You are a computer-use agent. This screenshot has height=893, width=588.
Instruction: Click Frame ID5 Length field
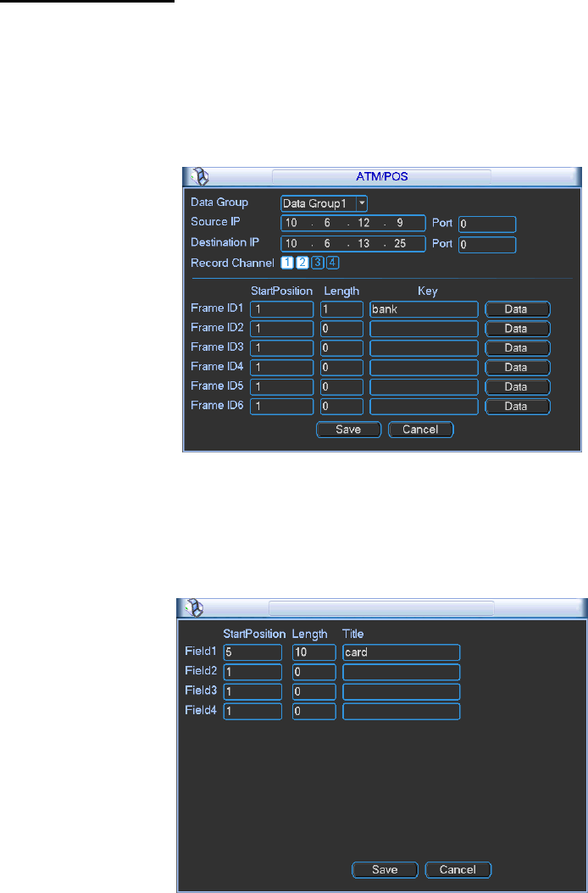pos(341,386)
